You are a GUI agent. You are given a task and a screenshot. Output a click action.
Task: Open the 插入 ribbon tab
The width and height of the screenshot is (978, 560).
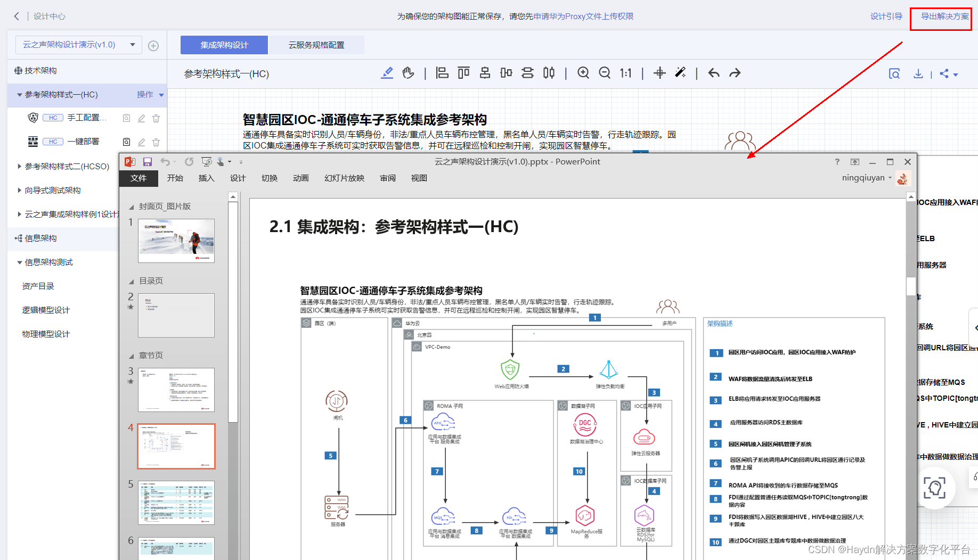(206, 178)
